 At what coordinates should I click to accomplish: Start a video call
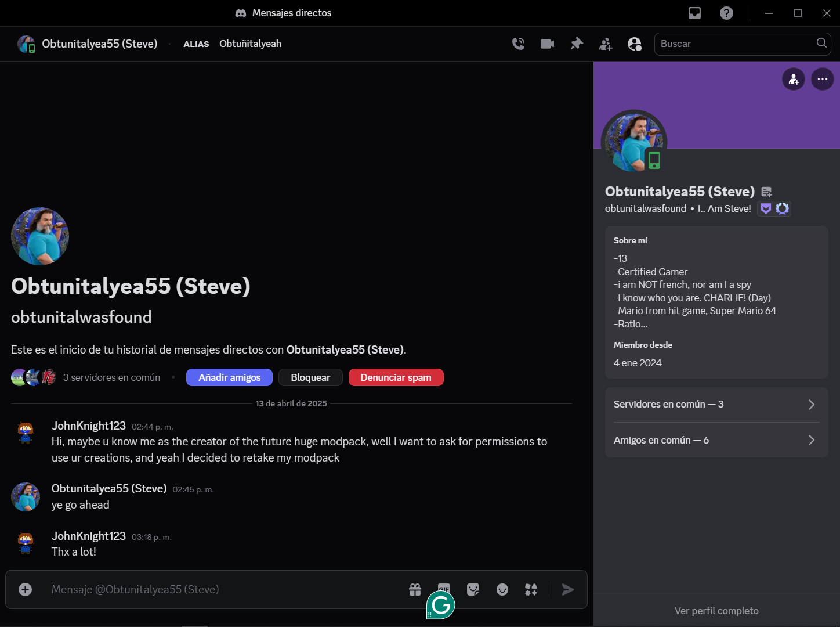[x=547, y=44]
